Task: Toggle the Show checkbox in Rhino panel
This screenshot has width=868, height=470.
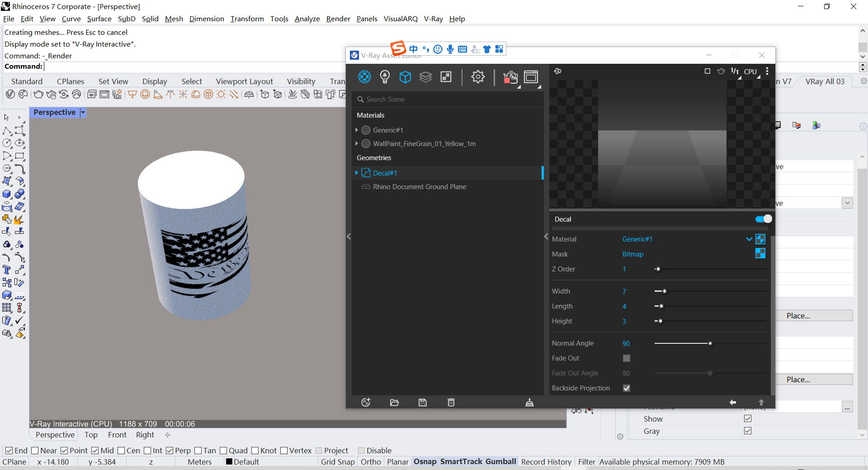Action: tap(748, 418)
